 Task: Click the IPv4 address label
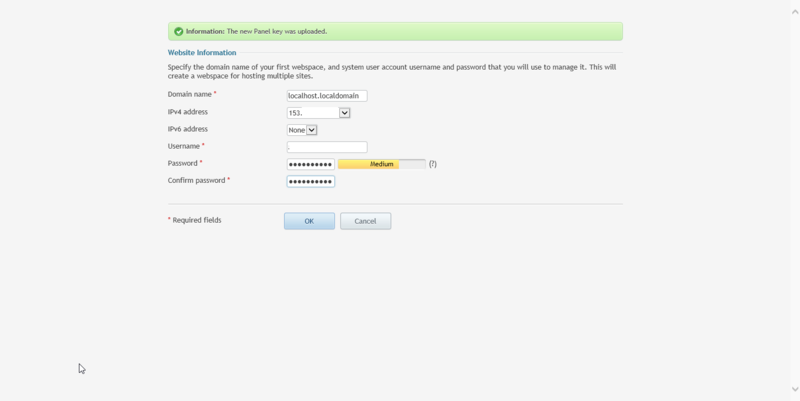point(188,112)
